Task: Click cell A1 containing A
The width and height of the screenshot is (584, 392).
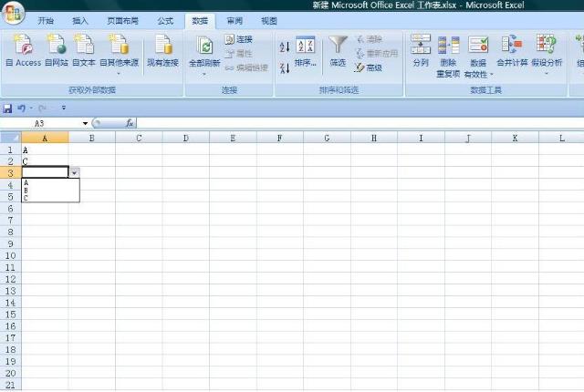Action: click(x=45, y=150)
